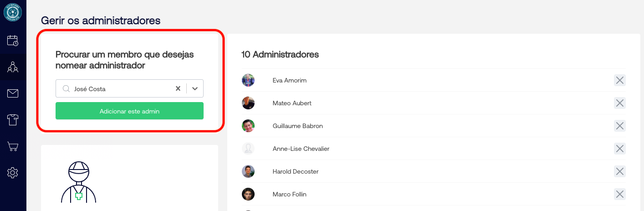The height and width of the screenshot is (211, 644).
Task: Select the Mateo Aubert name link
Action: pos(292,103)
